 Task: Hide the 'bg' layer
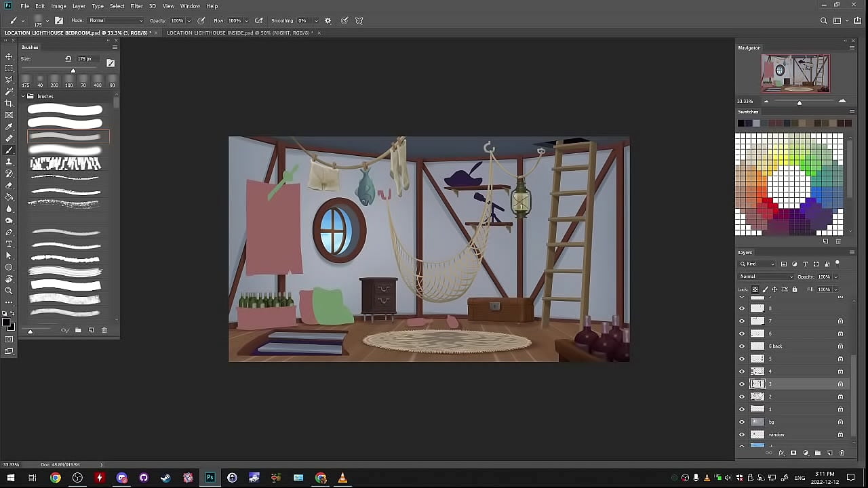[741, 422]
